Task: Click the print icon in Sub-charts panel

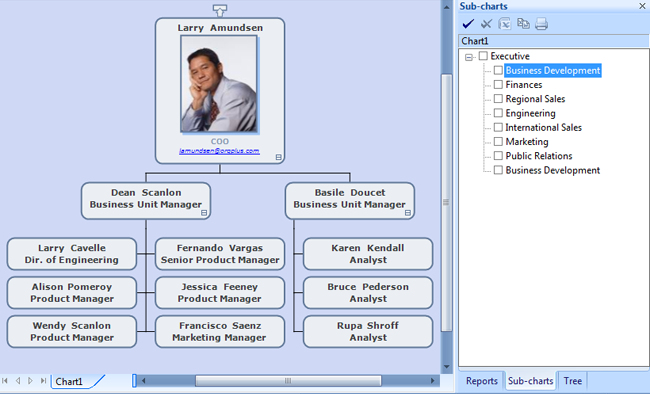Action: click(541, 24)
